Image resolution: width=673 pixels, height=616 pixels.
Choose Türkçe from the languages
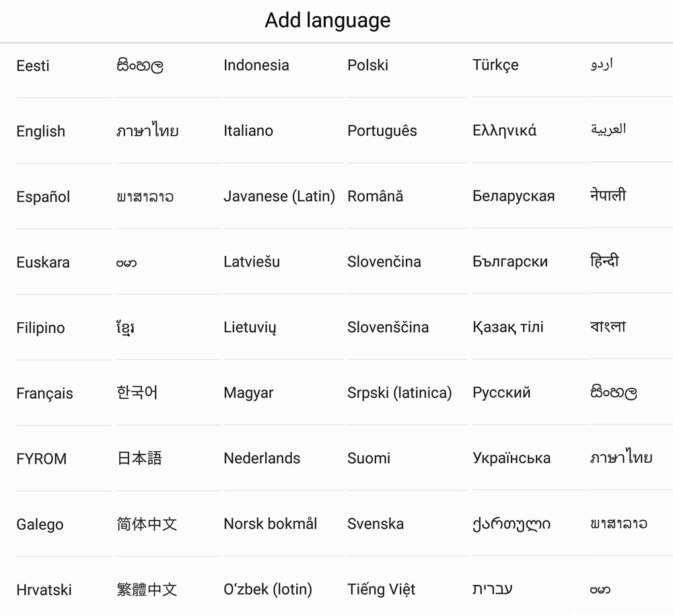tap(496, 65)
